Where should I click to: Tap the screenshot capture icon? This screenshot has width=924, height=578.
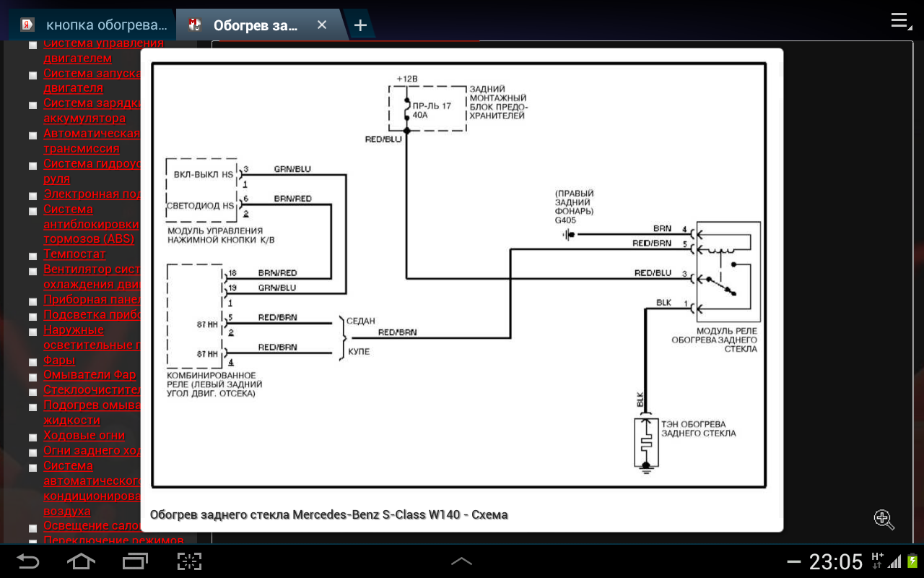click(x=189, y=561)
